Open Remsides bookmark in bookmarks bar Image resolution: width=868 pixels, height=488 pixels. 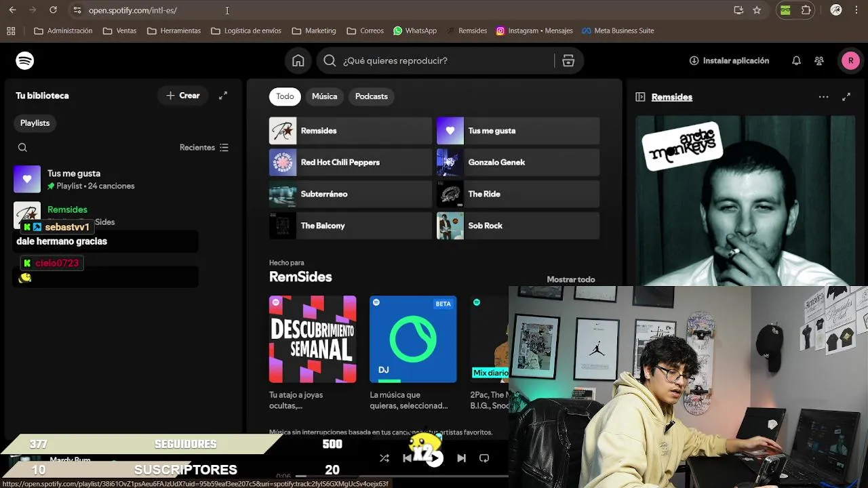[467, 30]
